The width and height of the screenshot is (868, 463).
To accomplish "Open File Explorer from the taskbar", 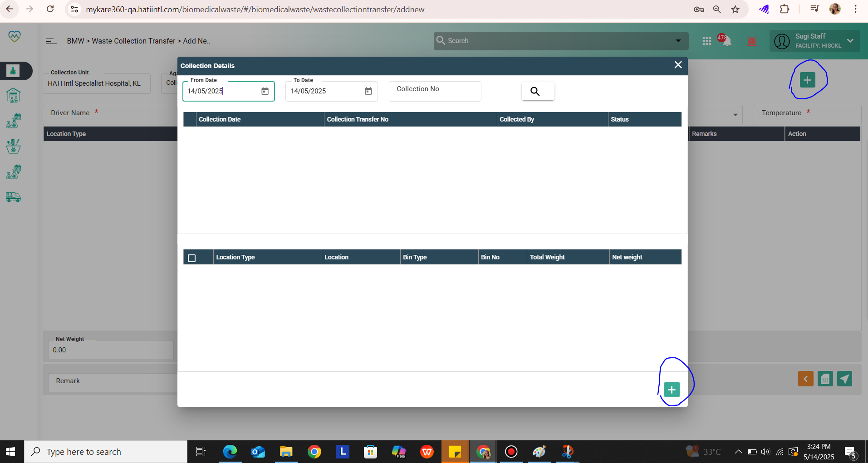I will [286, 452].
